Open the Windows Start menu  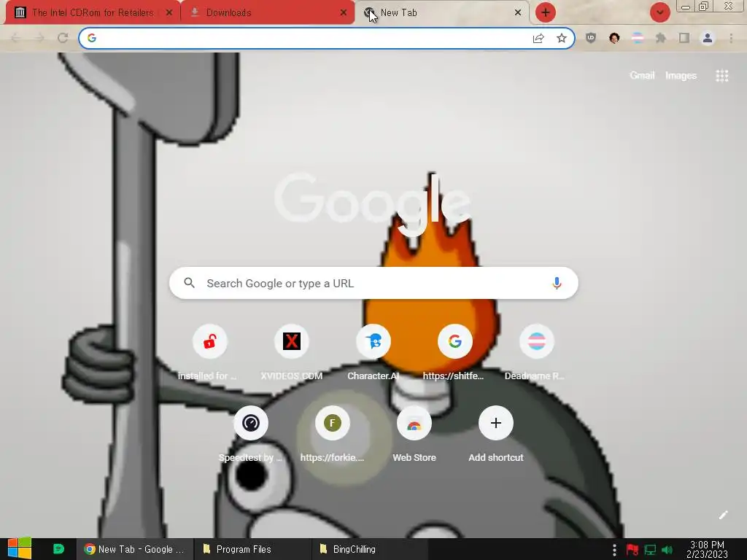(19, 549)
